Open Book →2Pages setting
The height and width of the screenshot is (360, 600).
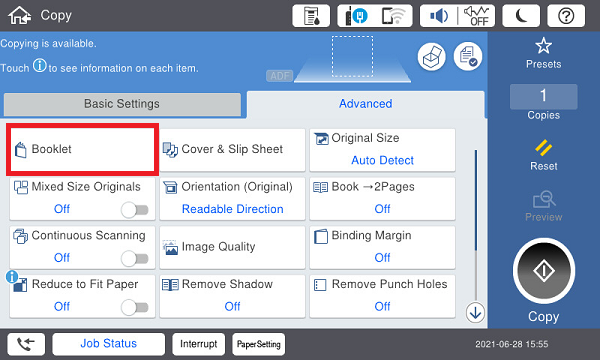(382, 199)
